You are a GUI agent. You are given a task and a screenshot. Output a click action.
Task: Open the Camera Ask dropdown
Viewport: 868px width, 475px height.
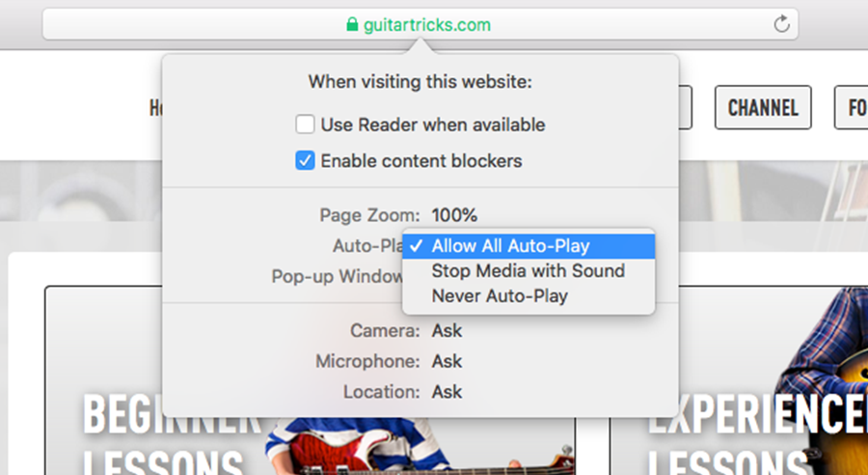pyautogui.click(x=447, y=331)
